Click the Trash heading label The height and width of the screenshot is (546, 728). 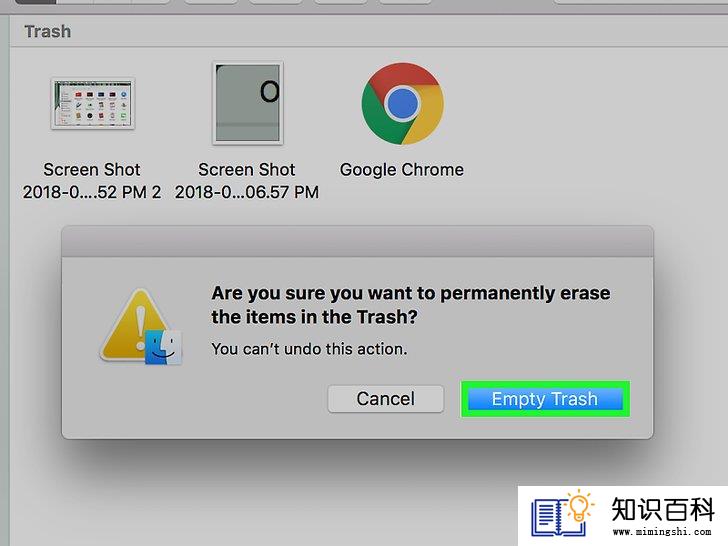48,32
